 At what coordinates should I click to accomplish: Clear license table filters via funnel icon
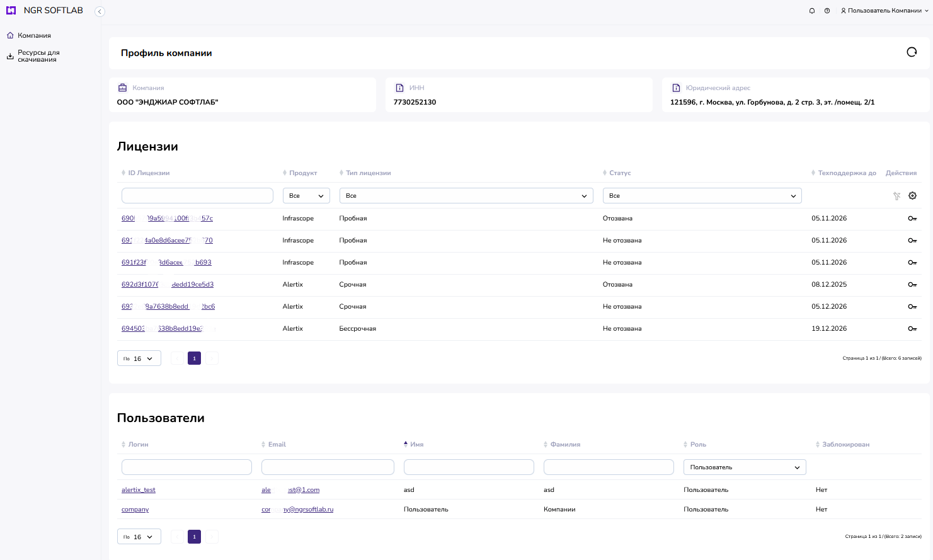pos(896,196)
